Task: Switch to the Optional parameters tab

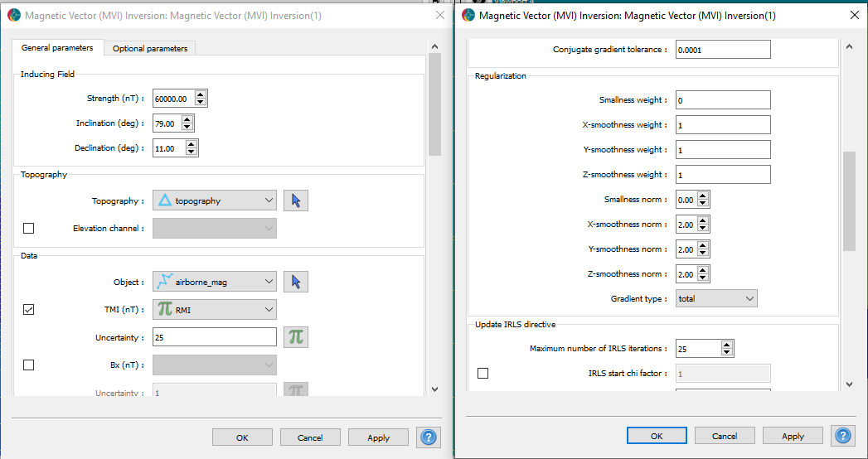Action: (150, 49)
